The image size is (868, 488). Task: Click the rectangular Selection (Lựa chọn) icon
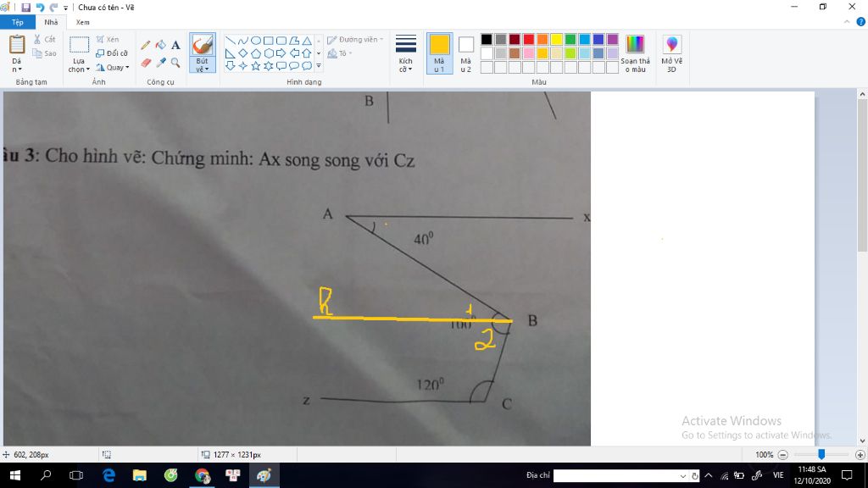(x=79, y=45)
